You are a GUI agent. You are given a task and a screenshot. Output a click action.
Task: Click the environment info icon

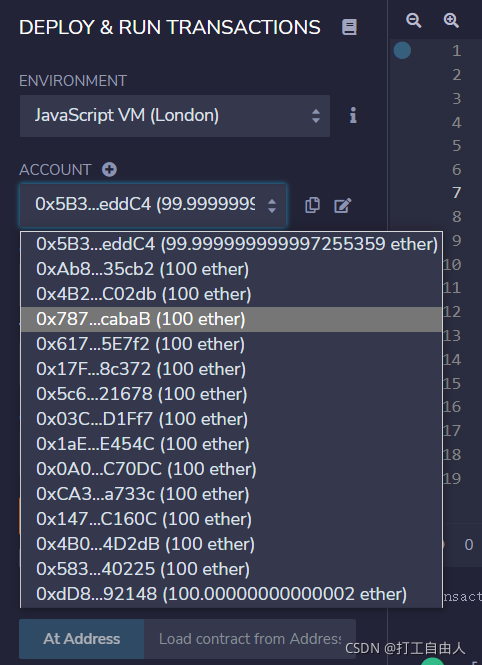[x=353, y=115]
